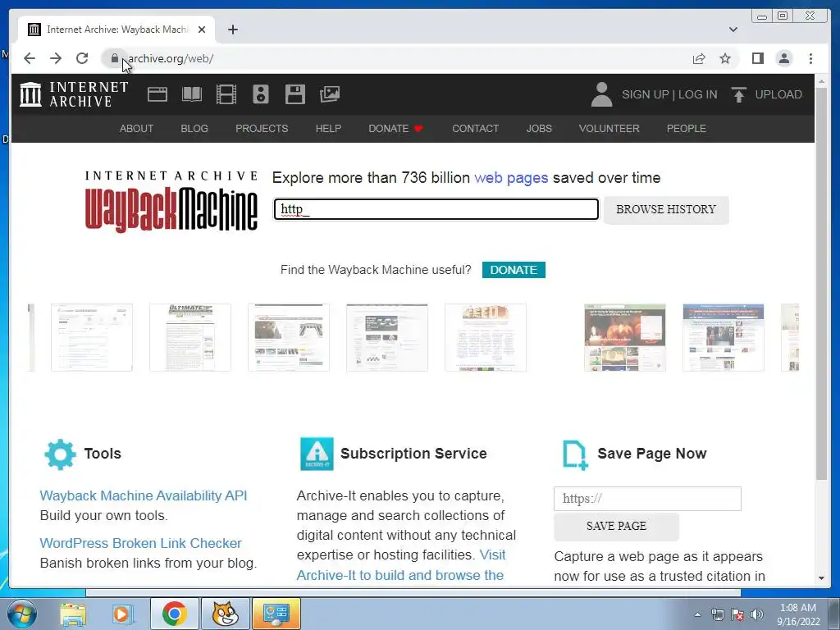Viewport: 840px width, 630px height.
Task: Open Wayback Machine Availability API link
Action: [x=144, y=495]
